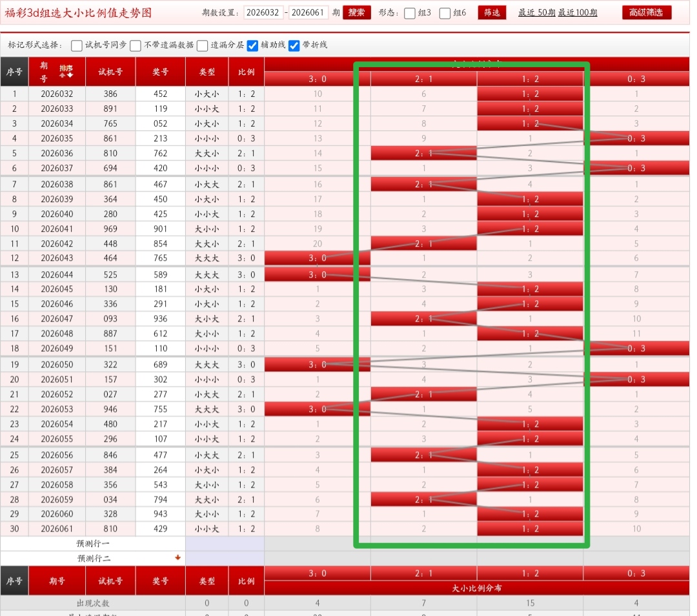Screen dimensions: 697x616
Task: Click the red down arrow beside 预测行二
Action: click(178, 557)
